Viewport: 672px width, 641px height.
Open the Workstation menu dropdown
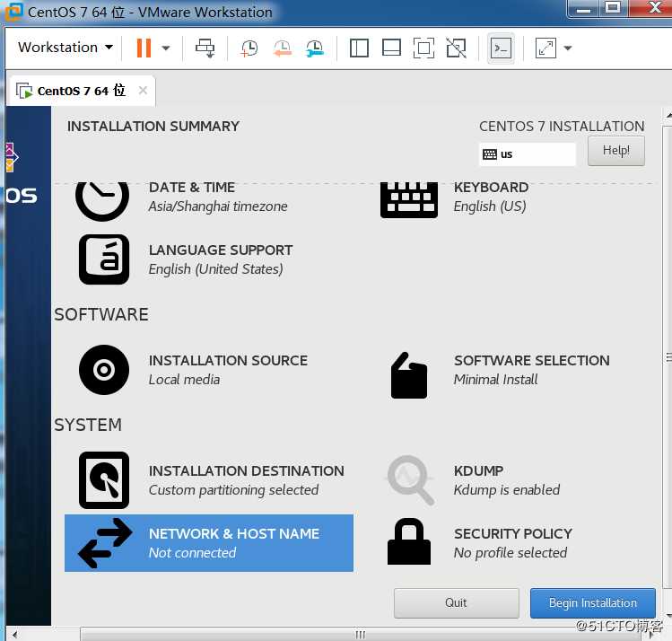(65, 48)
